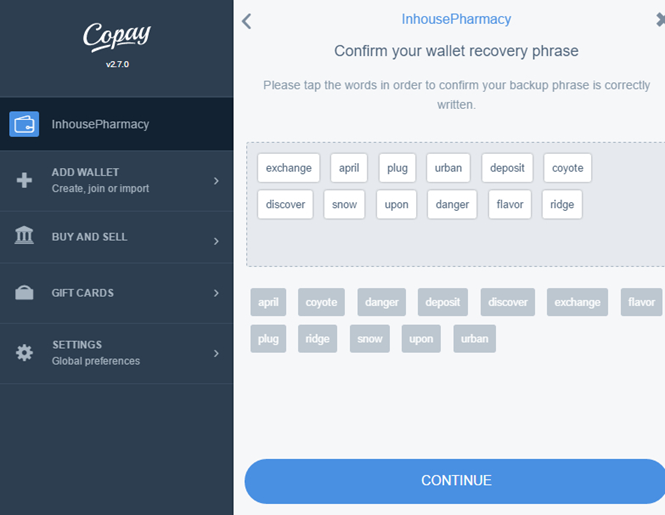
Task: Expand the Settings chevron arrow
Action: (x=216, y=353)
